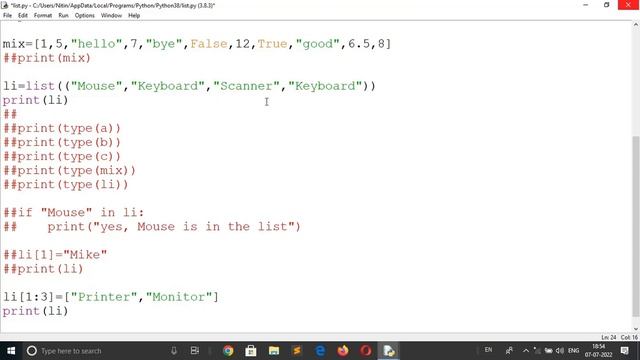This screenshot has height=360, width=640.
Task: Open Task View from the taskbar
Action: [x=195, y=351]
